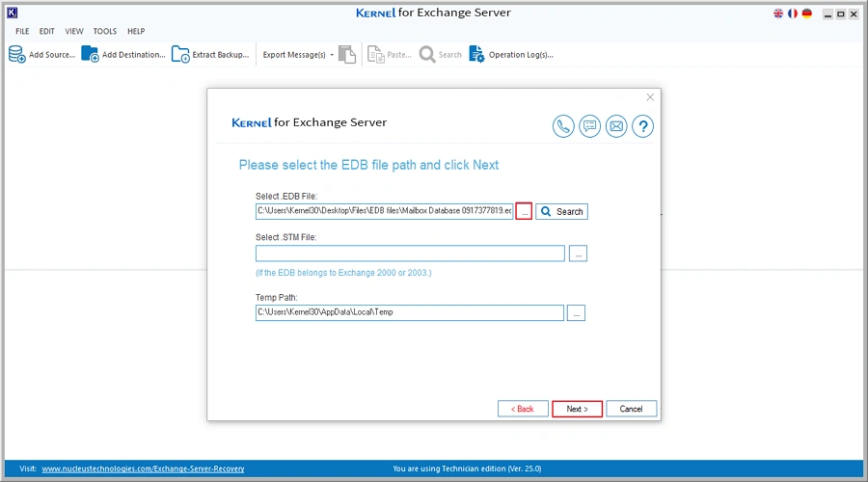Browse for Temp Path using ellipsis button

point(577,312)
